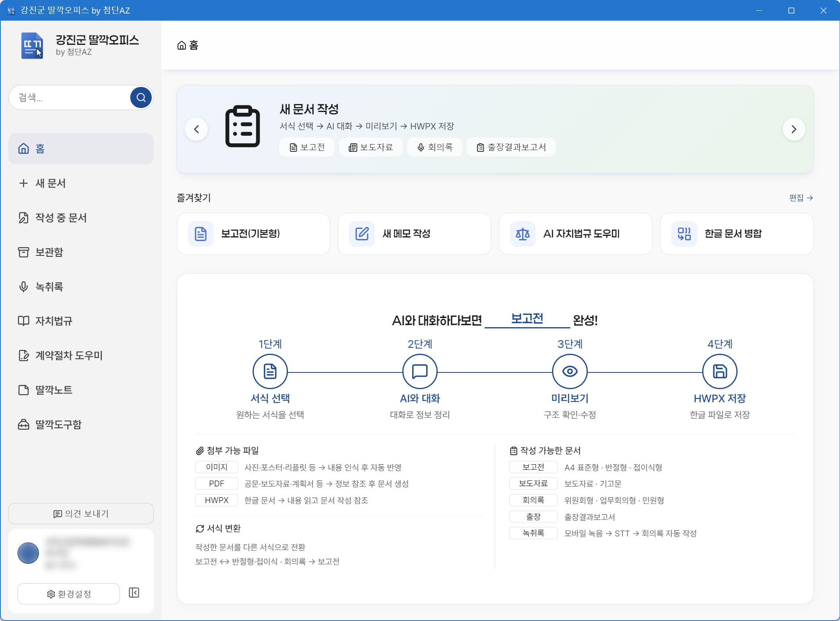Open the AI 자치법규 도우미 favorite card
Image resolution: width=840 pixels, height=621 pixels.
coord(575,234)
